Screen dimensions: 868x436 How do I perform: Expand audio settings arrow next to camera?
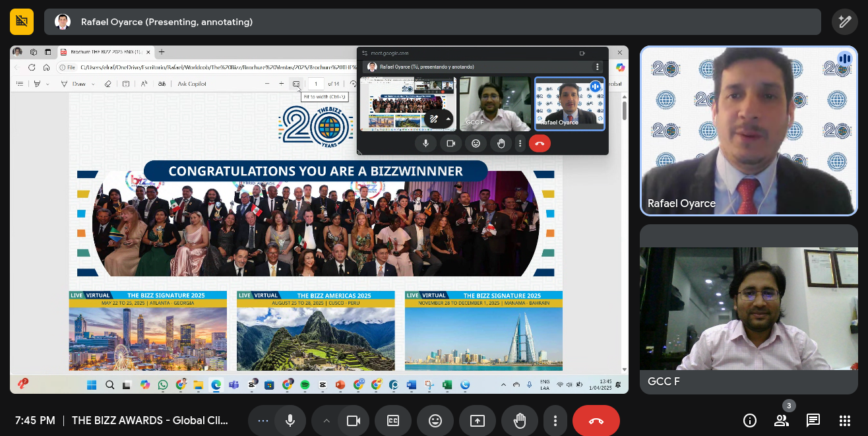(326, 421)
